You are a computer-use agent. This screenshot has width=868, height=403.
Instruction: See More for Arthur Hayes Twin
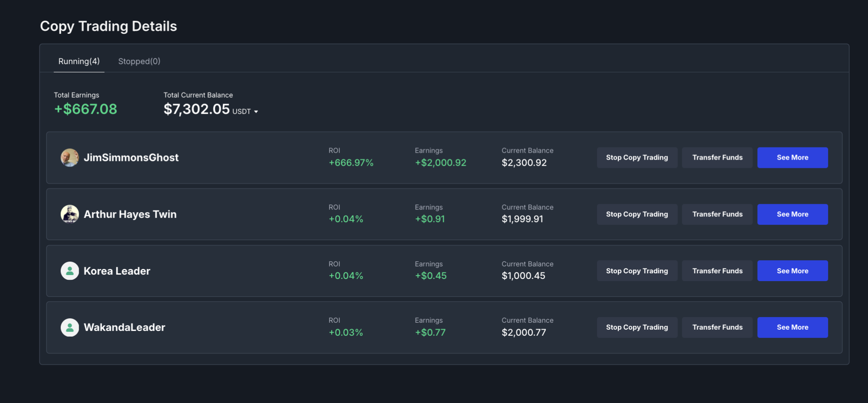pyautogui.click(x=792, y=214)
